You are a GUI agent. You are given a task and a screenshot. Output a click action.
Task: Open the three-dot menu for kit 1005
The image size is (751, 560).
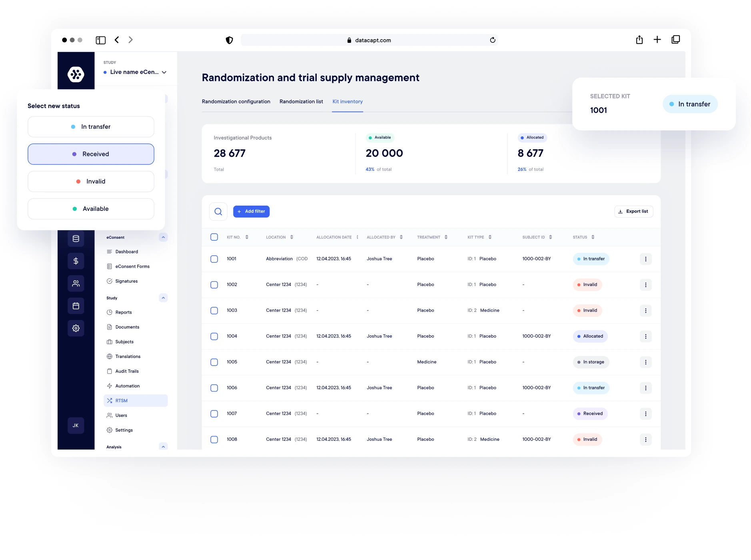click(646, 362)
